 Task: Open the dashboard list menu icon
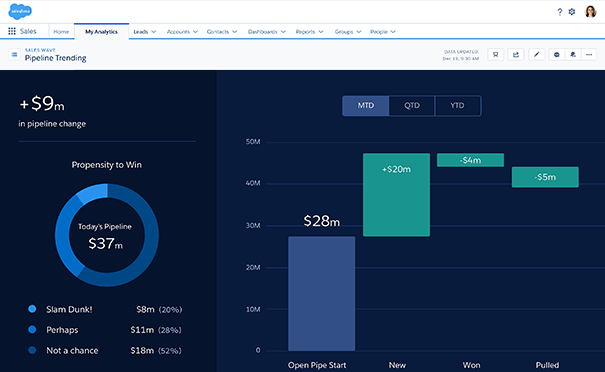pos(14,54)
